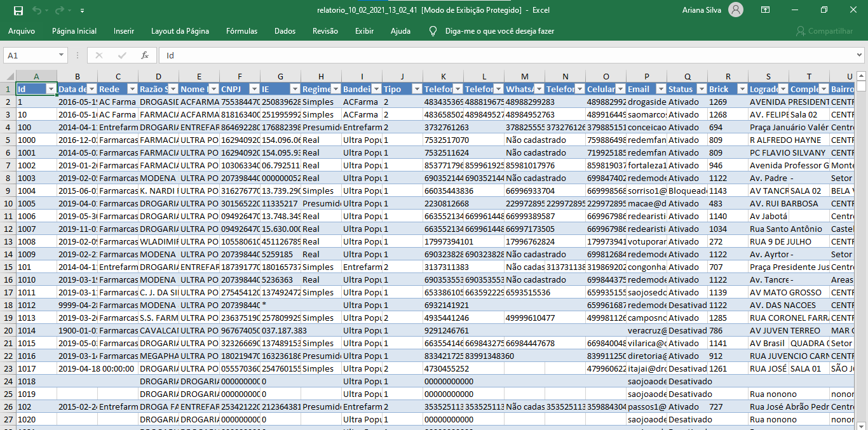This screenshot has height=430, width=868.
Task: Open Customize Quick Access Toolbar dropdown
Action: click(83, 11)
